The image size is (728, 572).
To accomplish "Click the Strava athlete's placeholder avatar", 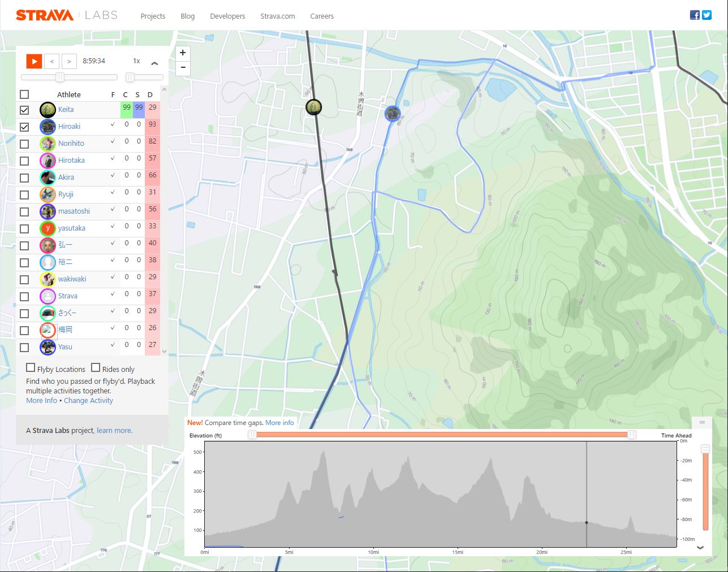I will point(48,296).
